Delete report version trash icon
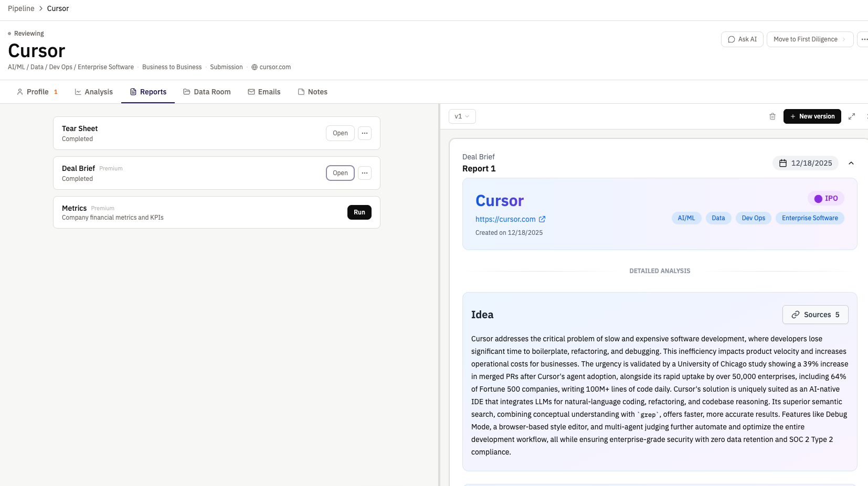 click(772, 116)
